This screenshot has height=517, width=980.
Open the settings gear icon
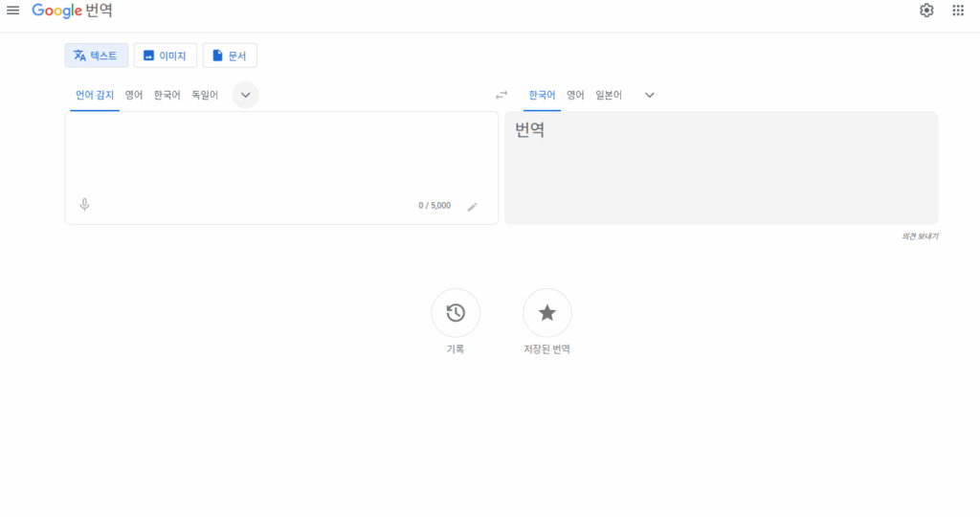pyautogui.click(x=926, y=11)
